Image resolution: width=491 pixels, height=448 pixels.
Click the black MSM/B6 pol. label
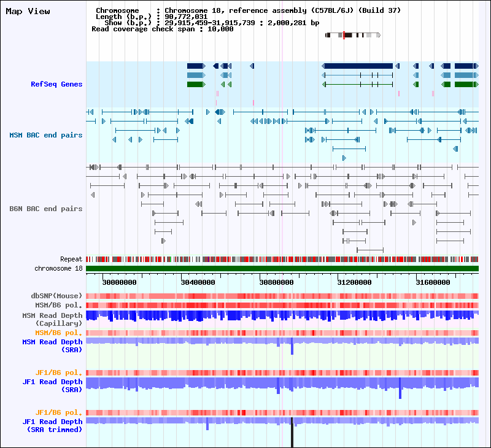pos(58,305)
